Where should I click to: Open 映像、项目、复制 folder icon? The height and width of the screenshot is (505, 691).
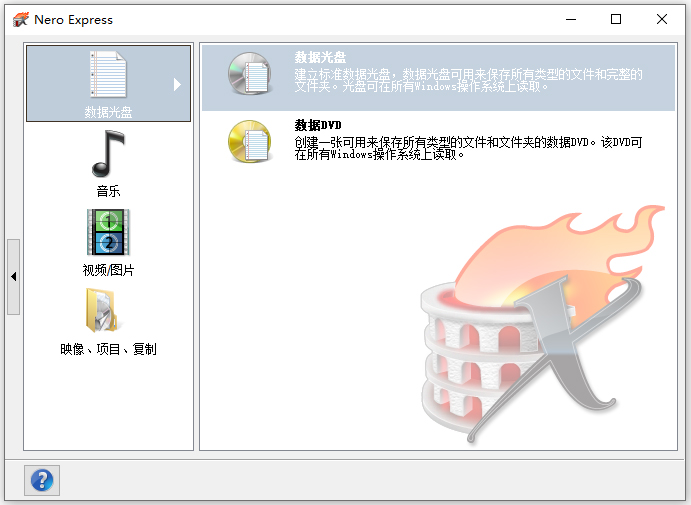(x=102, y=310)
